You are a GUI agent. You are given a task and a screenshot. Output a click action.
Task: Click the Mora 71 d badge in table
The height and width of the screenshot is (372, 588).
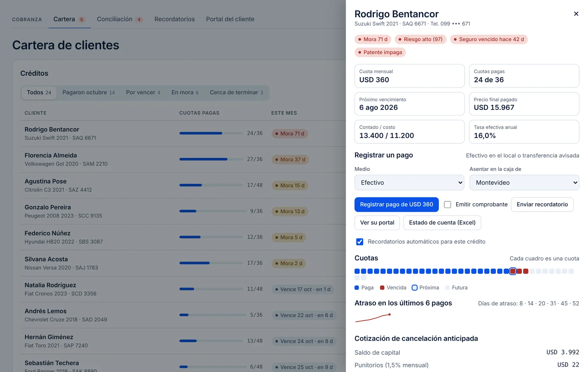point(290,133)
